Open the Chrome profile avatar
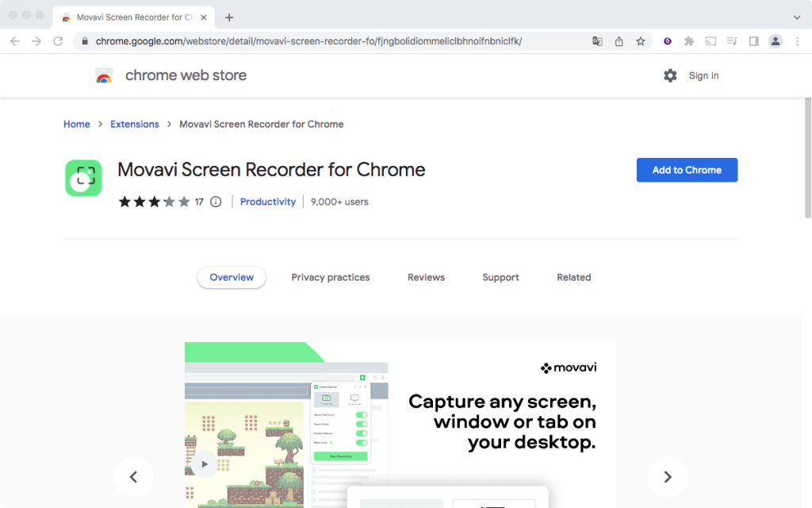Image resolution: width=812 pixels, height=508 pixels. pos(776,41)
